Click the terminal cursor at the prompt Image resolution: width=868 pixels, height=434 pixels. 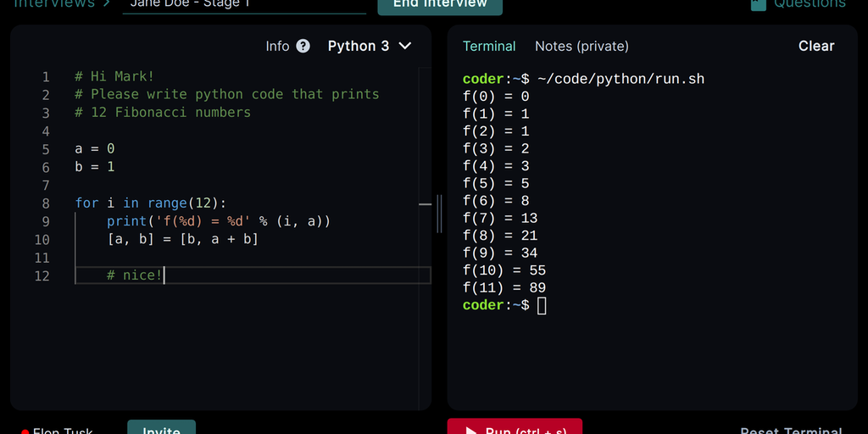pyautogui.click(x=542, y=305)
